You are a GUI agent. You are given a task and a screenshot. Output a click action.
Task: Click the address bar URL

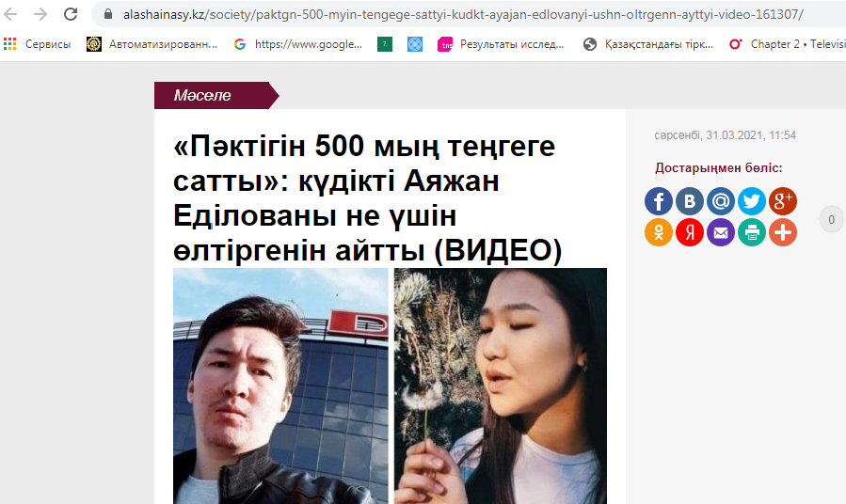(x=463, y=14)
